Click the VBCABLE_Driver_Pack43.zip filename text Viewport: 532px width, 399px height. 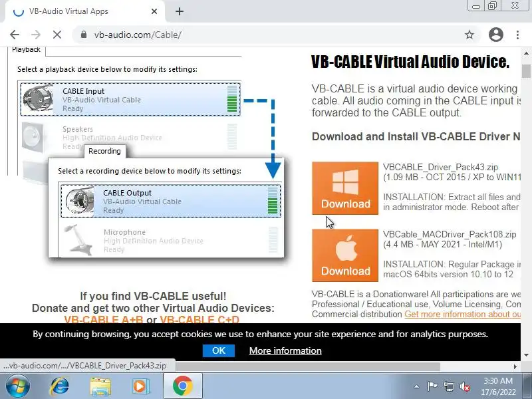pyautogui.click(x=440, y=167)
